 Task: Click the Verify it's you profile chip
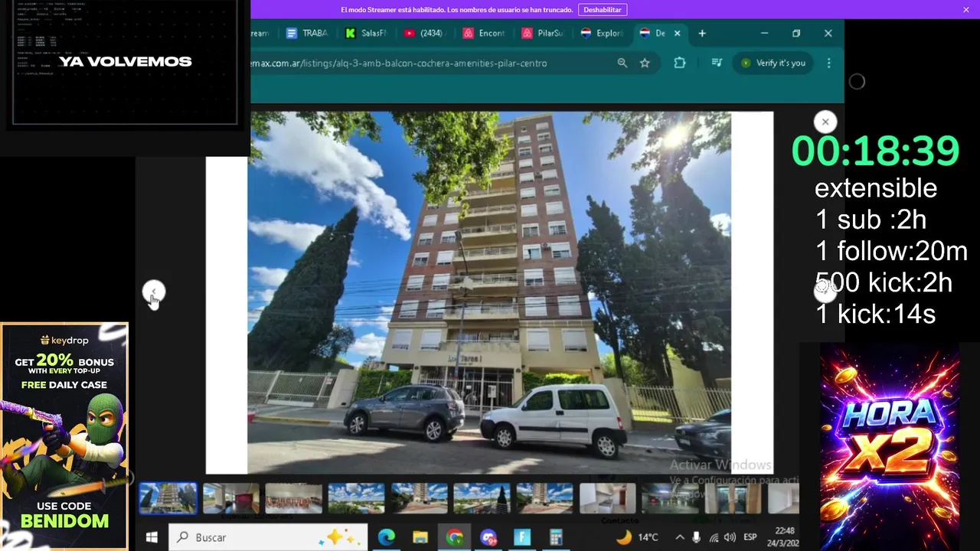pyautogui.click(x=773, y=63)
